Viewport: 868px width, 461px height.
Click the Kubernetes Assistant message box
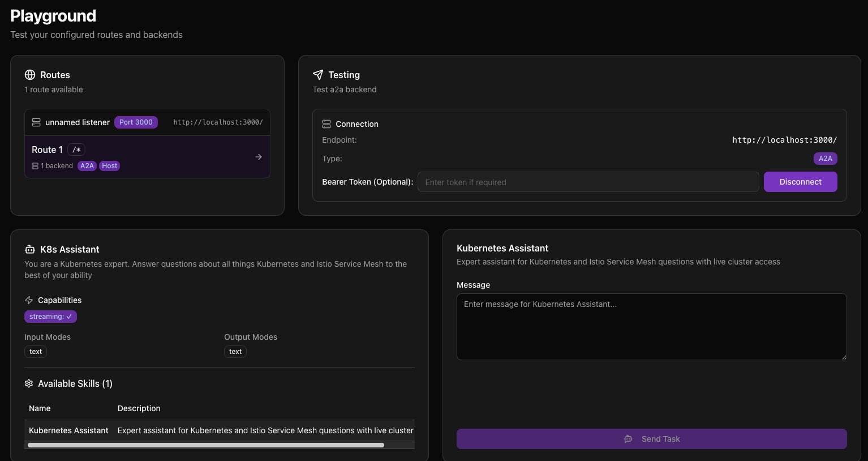point(651,326)
